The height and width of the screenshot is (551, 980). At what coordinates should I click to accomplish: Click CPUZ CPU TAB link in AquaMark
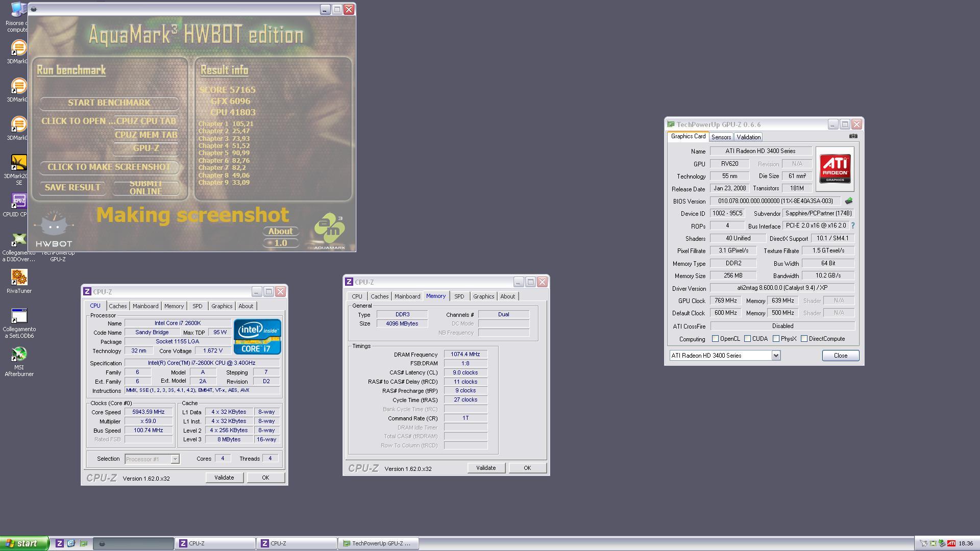[146, 121]
